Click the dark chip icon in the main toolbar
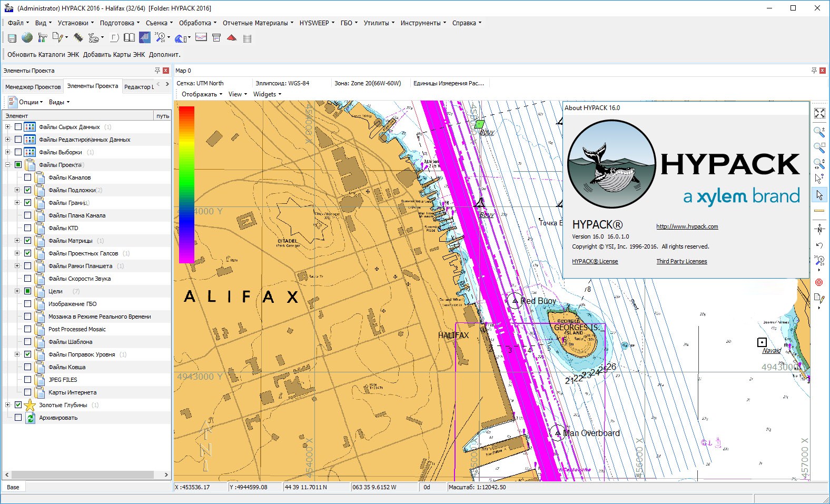Image resolution: width=830 pixels, height=504 pixels. 78,38
